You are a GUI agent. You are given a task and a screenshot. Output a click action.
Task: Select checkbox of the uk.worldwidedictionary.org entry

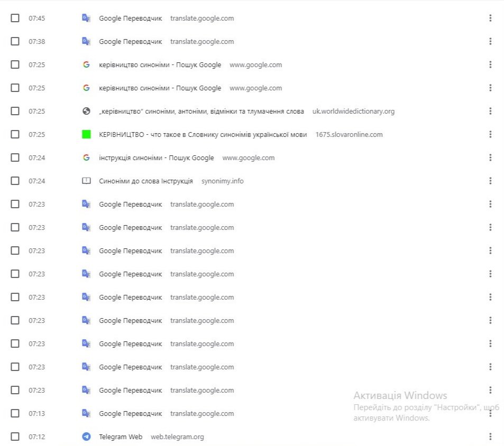click(15, 111)
